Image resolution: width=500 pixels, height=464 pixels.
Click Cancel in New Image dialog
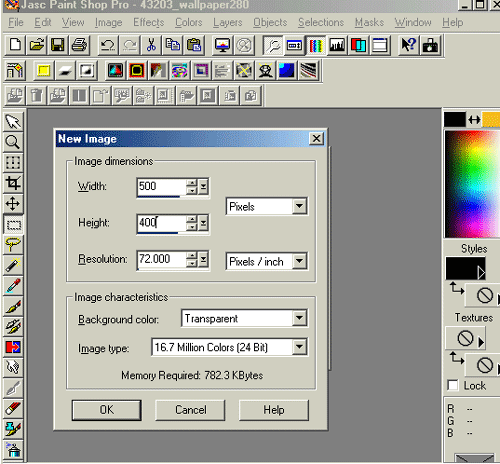pos(190,410)
